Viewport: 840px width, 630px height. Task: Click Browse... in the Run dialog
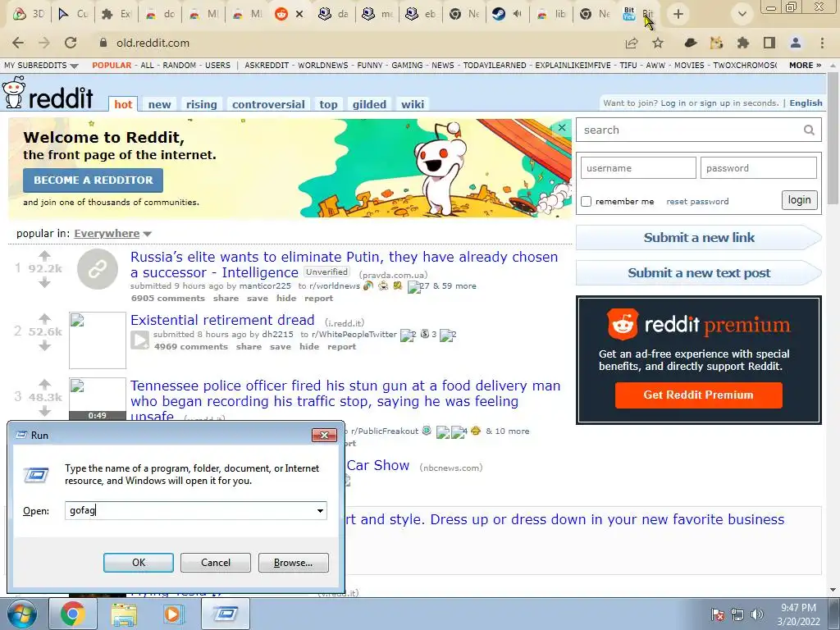(293, 563)
